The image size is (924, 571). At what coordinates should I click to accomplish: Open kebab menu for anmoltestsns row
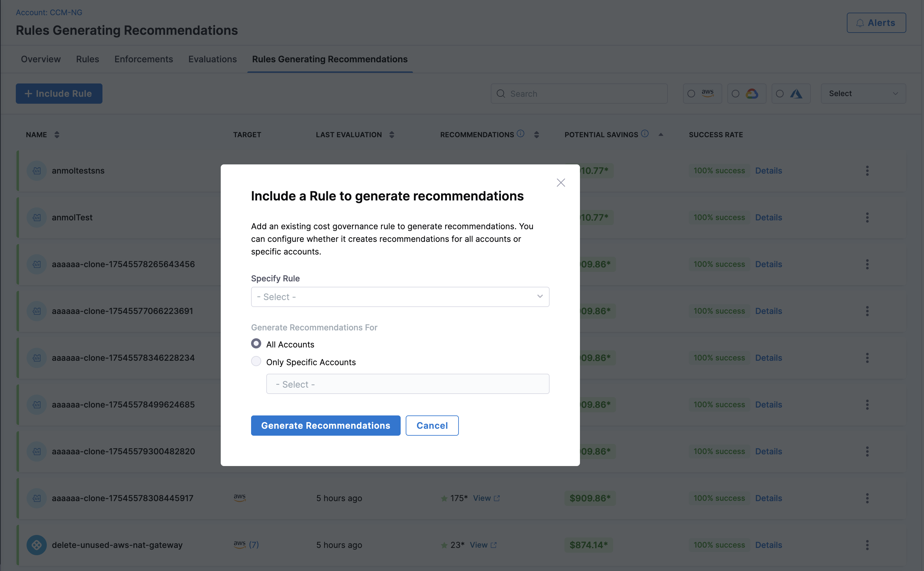(x=867, y=171)
